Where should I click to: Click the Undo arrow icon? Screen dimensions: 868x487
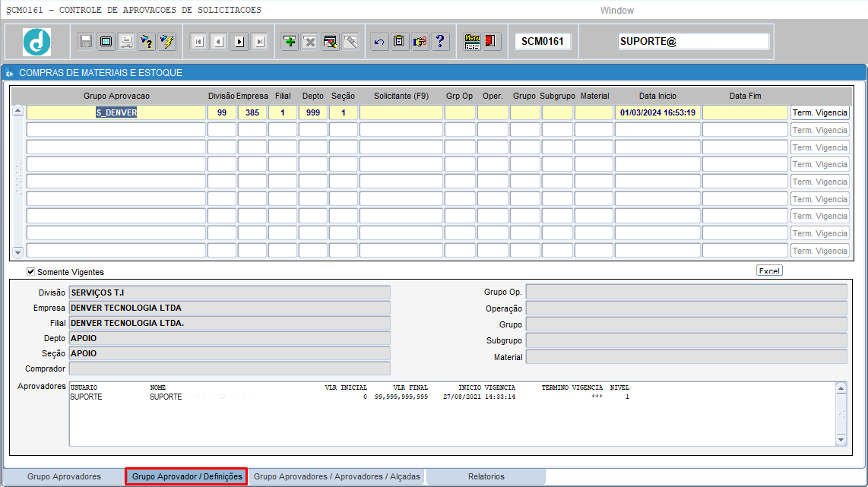379,42
